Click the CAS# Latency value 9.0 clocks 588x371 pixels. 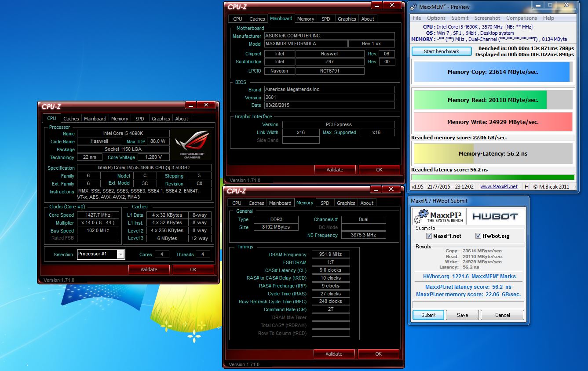point(331,270)
